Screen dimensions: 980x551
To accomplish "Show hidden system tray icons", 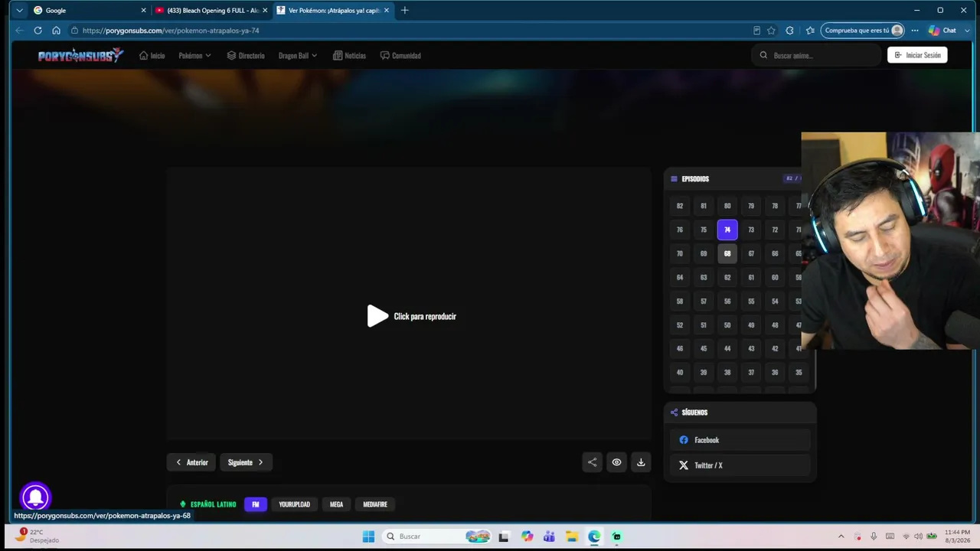I will pos(841,536).
